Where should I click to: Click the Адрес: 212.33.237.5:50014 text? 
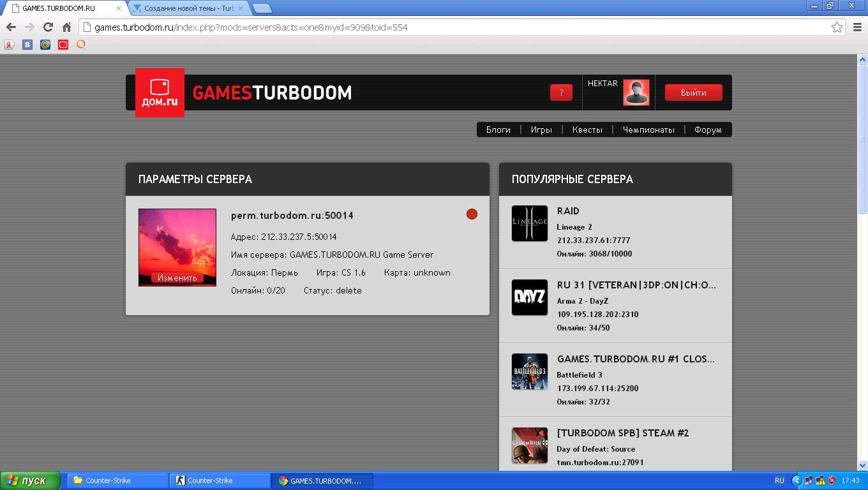click(284, 237)
